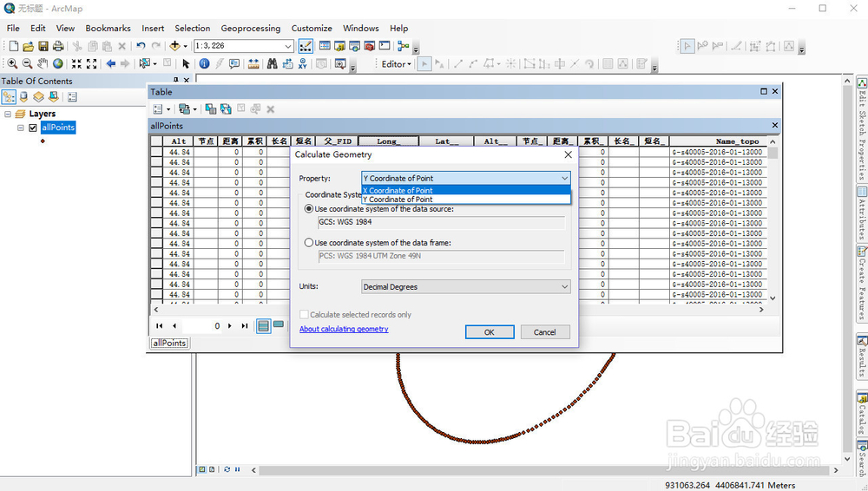The width and height of the screenshot is (868, 491).
Task: Open the Go To XY tool
Action: pos(302,64)
